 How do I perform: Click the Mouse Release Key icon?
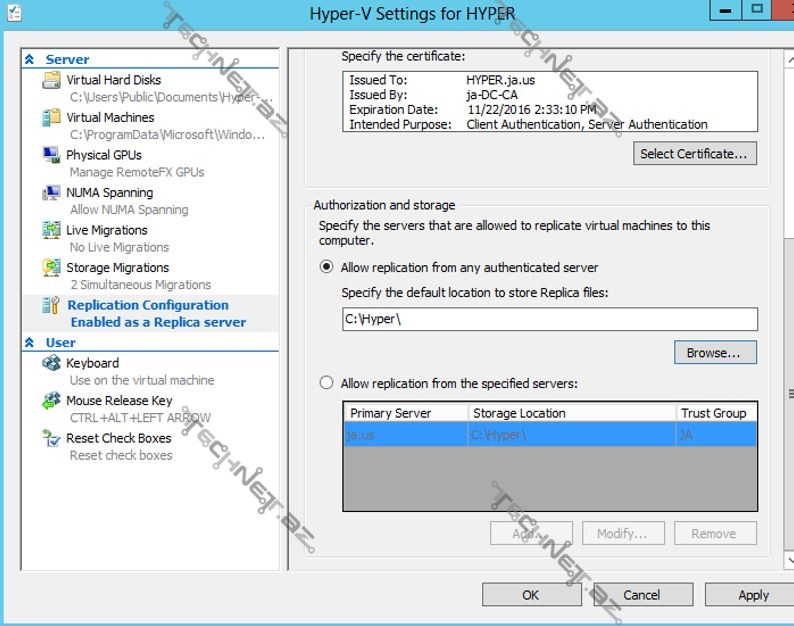52,400
